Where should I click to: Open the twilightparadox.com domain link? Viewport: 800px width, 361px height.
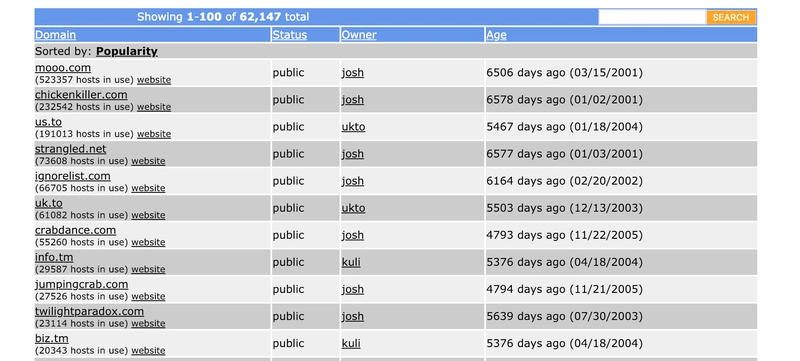click(89, 311)
